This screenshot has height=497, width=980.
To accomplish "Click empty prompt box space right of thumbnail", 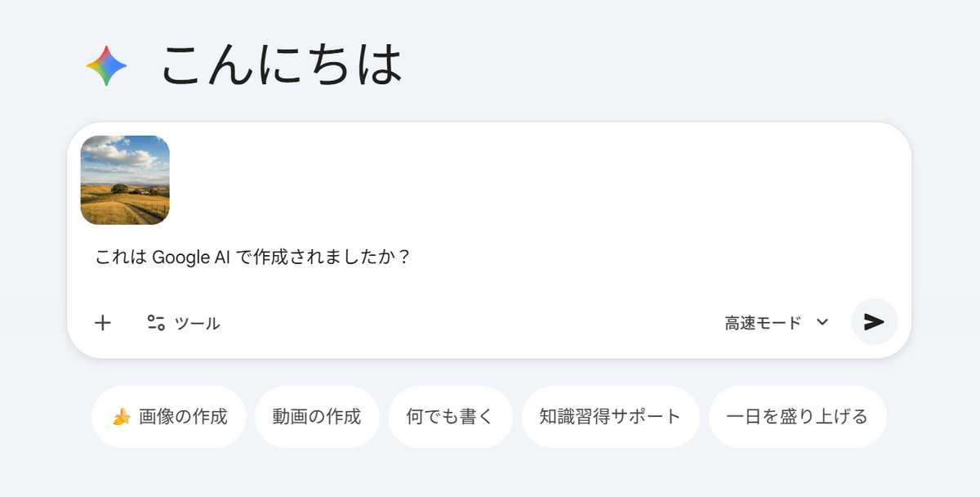I will pos(531,180).
